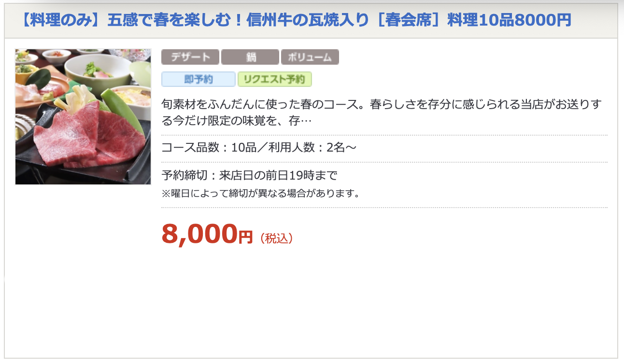Open the 春会席 料理10品8000円 course title link
Viewport: 624px width, 364px height.
(297, 21)
